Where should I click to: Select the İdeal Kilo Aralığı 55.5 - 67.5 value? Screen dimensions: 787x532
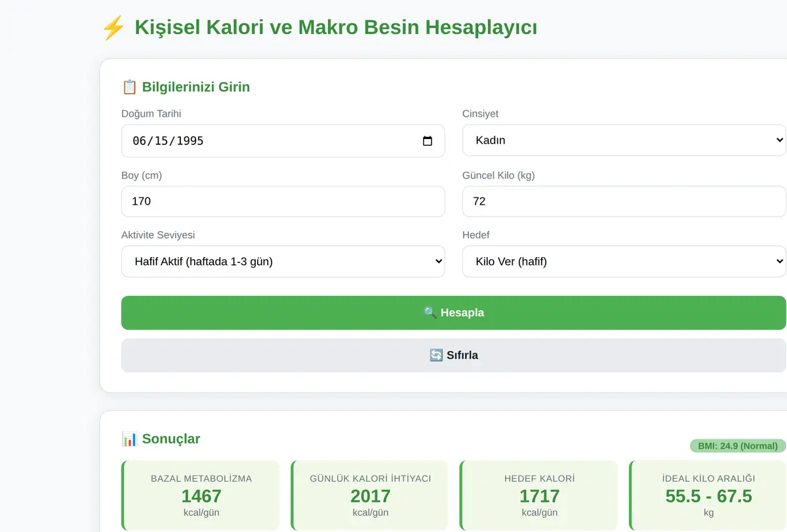(709, 496)
